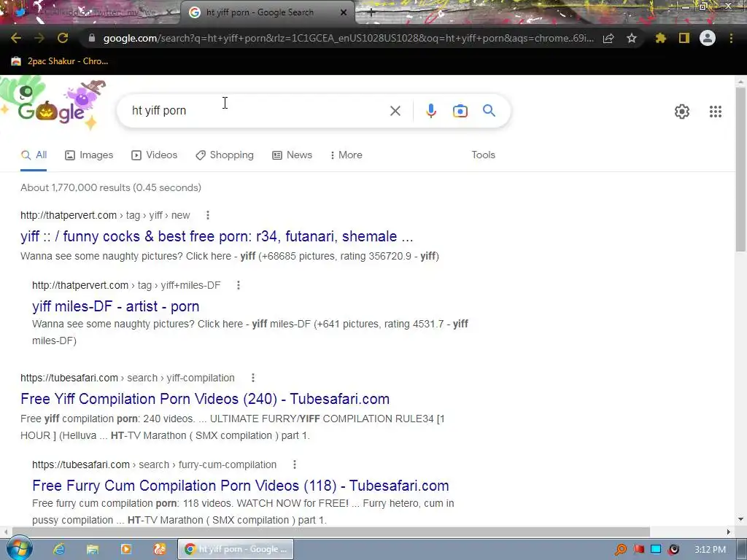
Task: Expand the More search filters menu
Action: pyautogui.click(x=346, y=155)
